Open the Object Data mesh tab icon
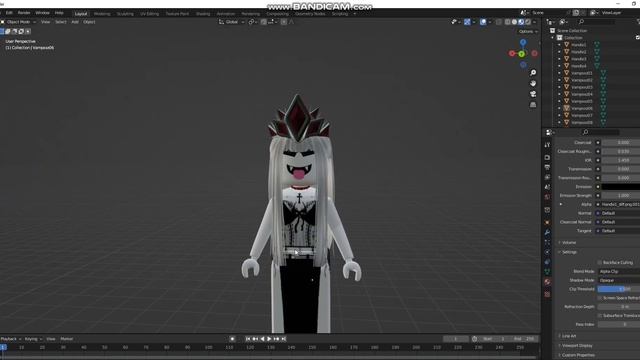Viewport: 640px width, 360px height. [547, 272]
